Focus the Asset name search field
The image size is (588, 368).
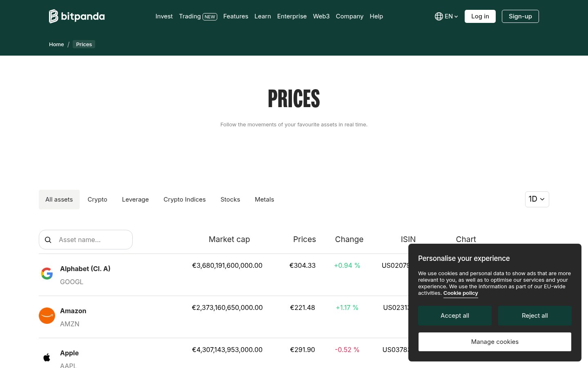(86, 240)
